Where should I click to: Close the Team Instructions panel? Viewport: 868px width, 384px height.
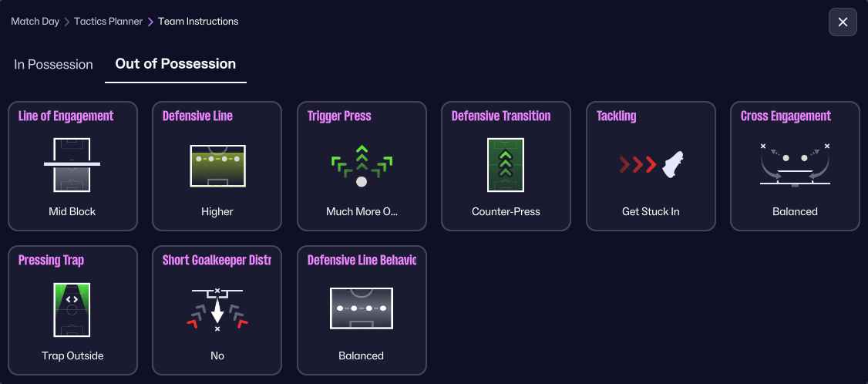(843, 22)
